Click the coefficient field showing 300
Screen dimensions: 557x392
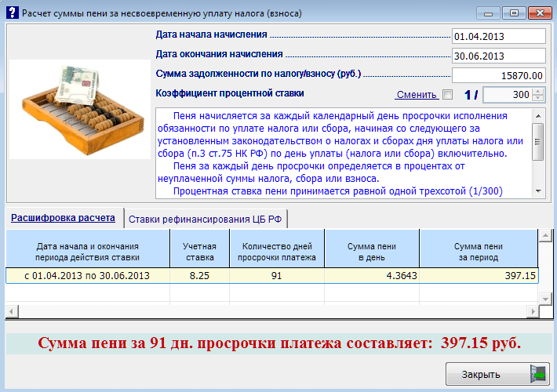508,94
